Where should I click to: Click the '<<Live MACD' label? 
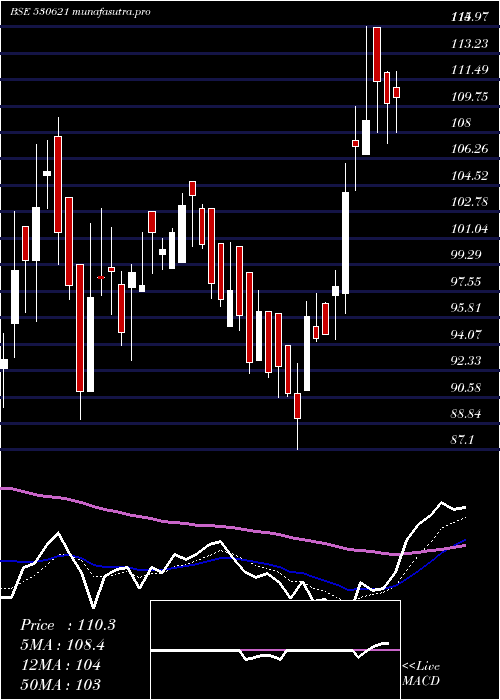[x=421, y=674]
